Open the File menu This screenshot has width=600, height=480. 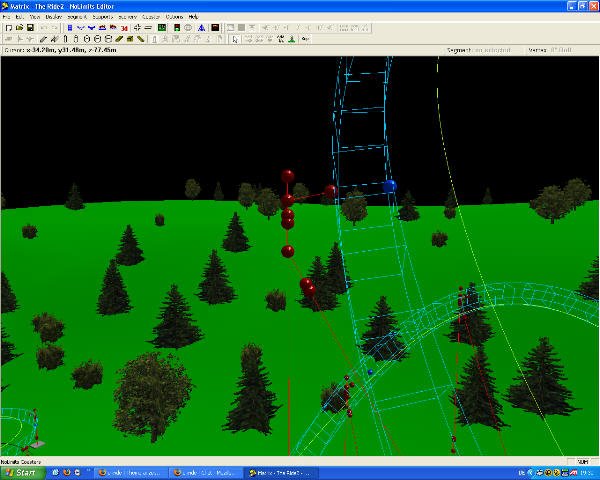(x=6, y=17)
